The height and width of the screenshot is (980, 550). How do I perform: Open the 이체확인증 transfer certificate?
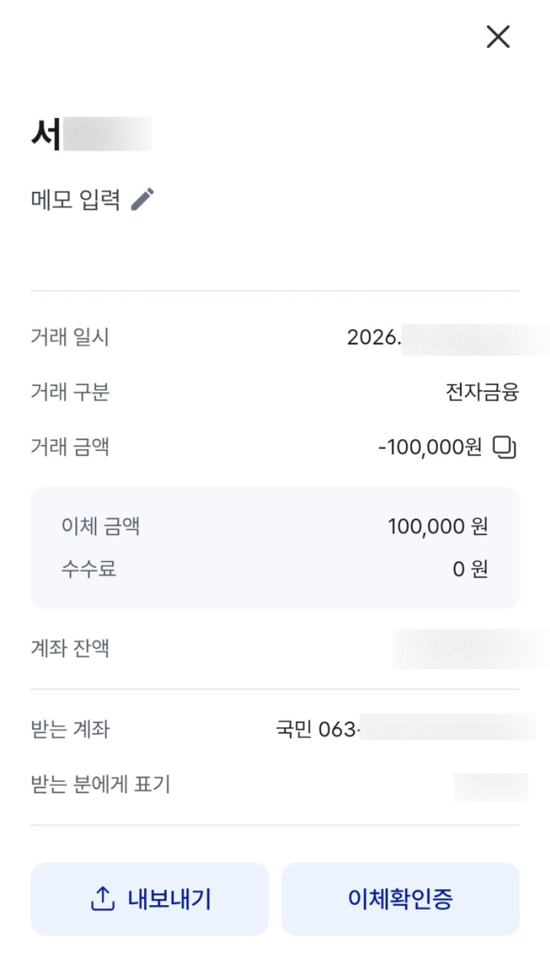click(x=400, y=899)
